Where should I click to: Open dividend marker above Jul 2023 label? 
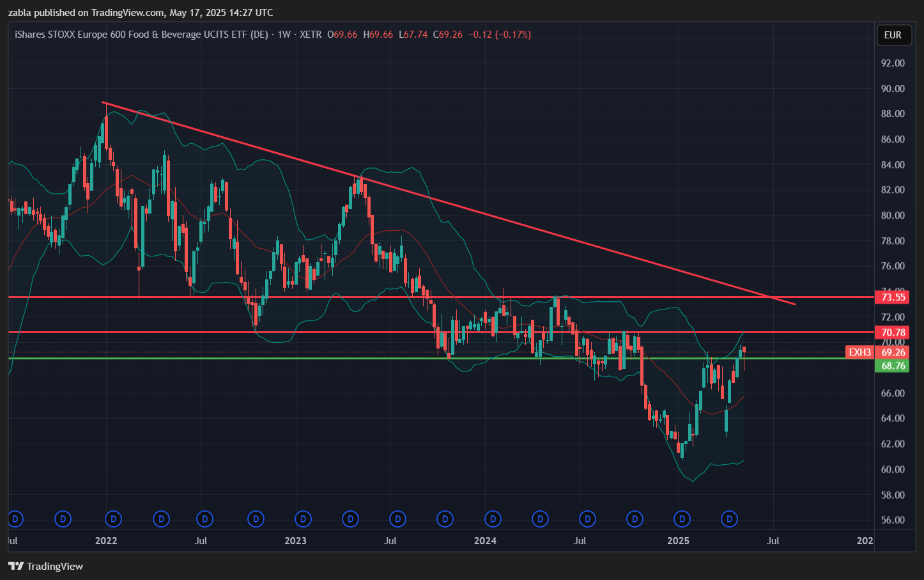click(x=397, y=519)
